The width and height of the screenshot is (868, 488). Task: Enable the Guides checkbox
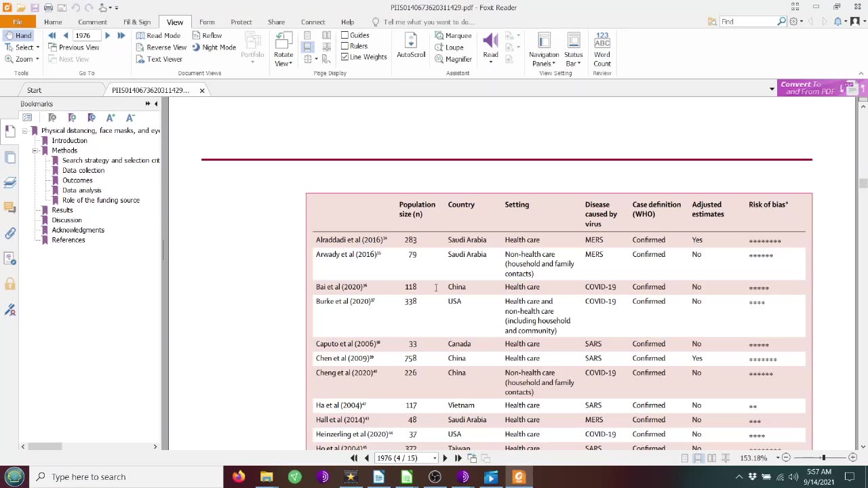tap(345, 35)
